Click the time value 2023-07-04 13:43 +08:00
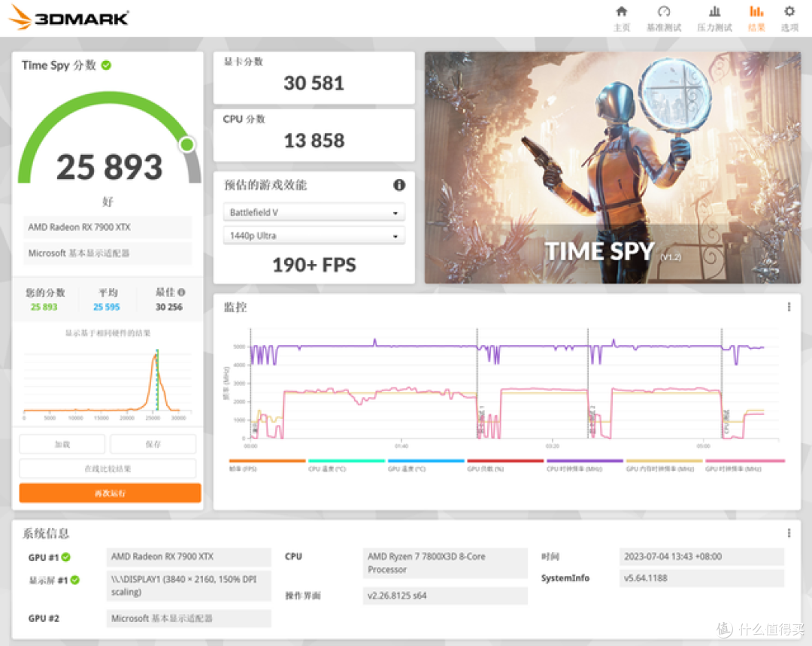This screenshot has width=812, height=646. tap(701, 557)
